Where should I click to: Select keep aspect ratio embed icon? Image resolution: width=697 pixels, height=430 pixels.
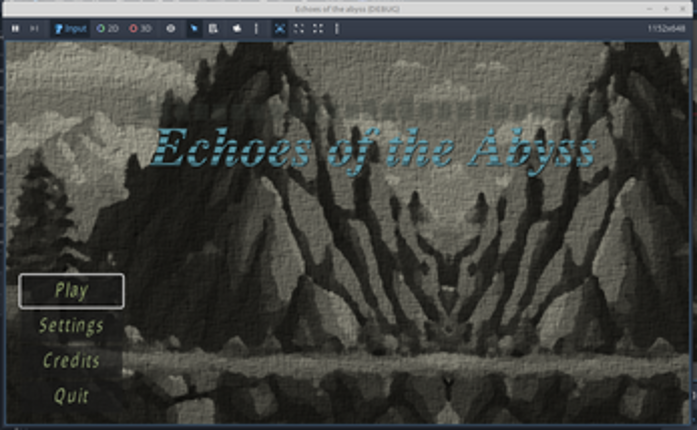pyautogui.click(x=299, y=28)
